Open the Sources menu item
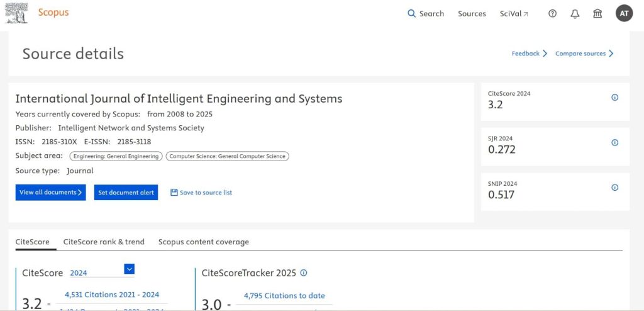 (472, 14)
